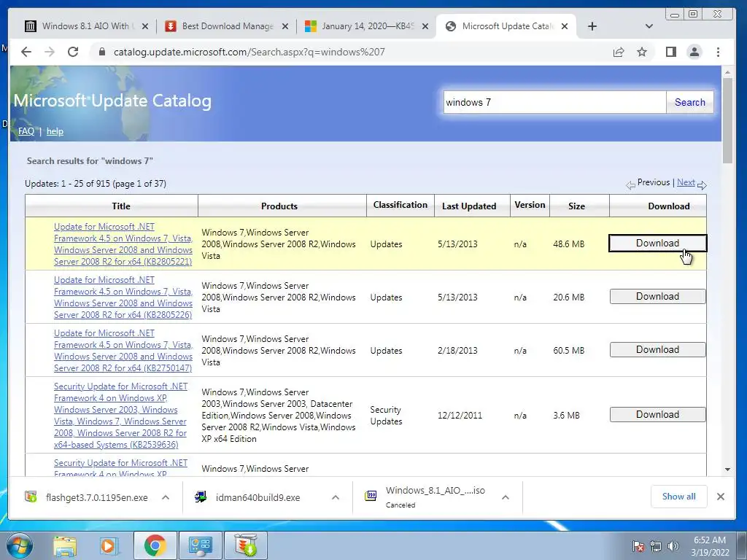Screen dimensions: 747x560
Task: Expand the tab search chevron
Action: pos(649,26)
